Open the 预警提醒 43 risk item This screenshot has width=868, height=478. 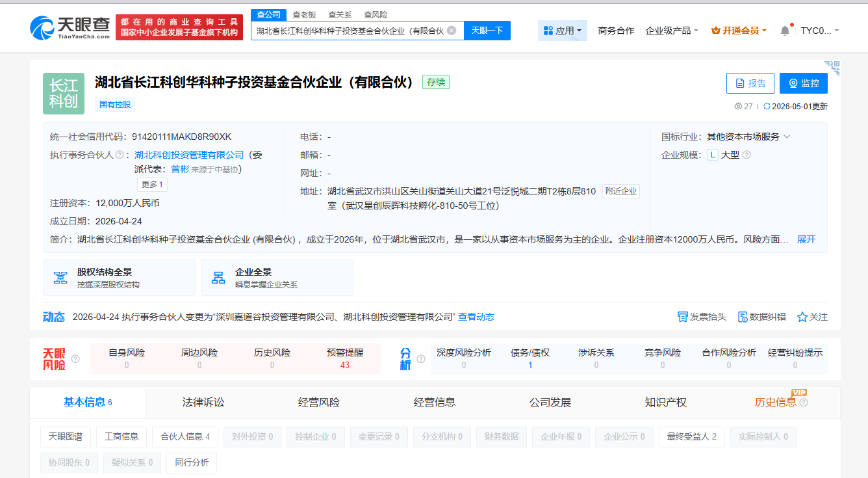(x=345, y=358)
